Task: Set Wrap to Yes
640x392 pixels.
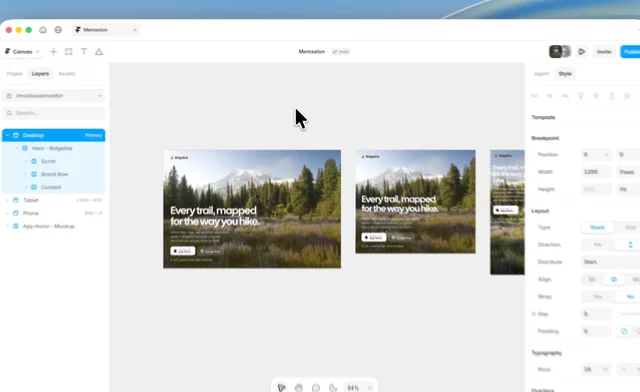Action: (597, 296)
